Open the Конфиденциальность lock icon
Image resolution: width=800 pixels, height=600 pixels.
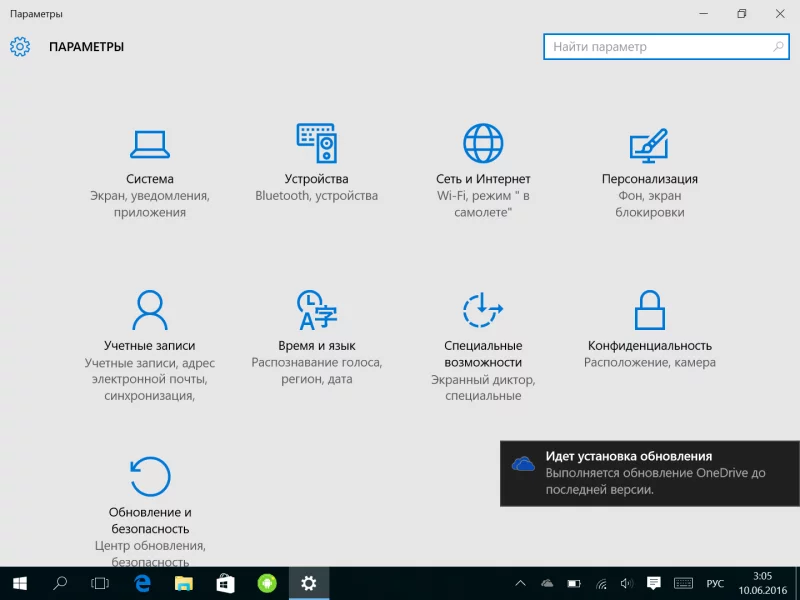pos(649,311)
